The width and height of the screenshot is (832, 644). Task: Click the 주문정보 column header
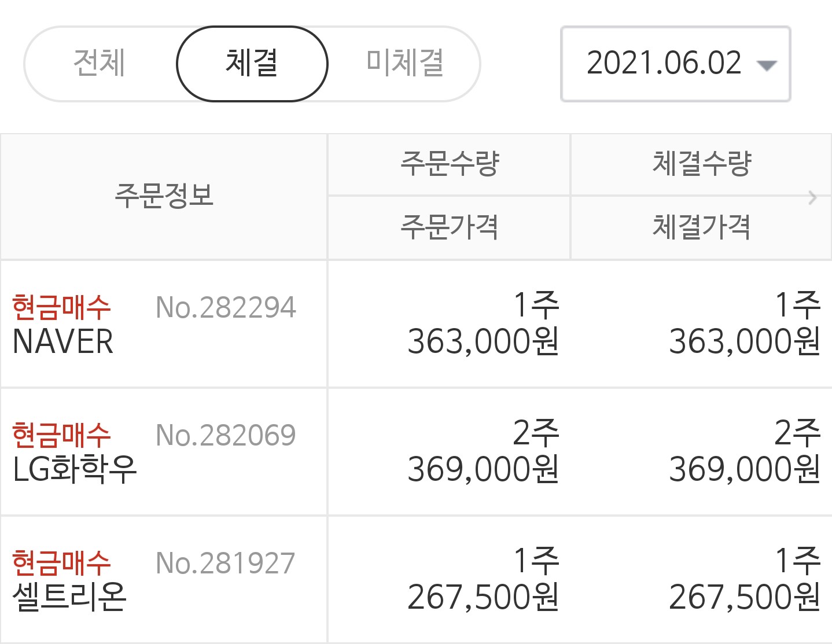(164, 196)
